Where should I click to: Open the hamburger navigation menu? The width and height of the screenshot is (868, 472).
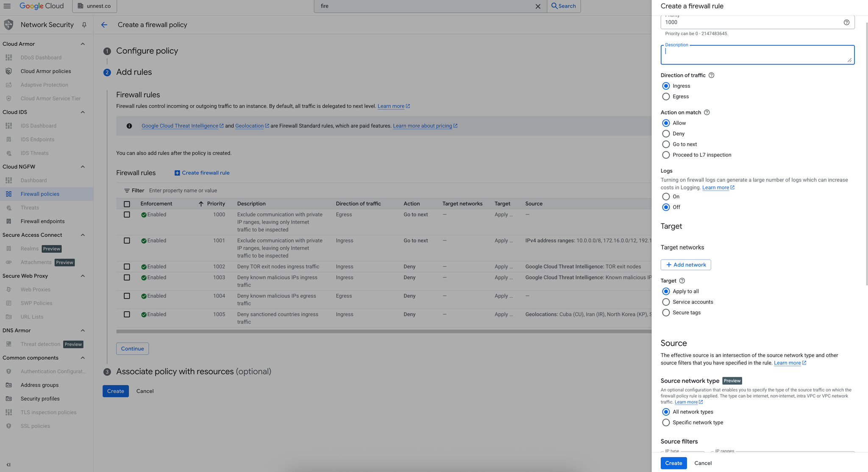point(7,6)
